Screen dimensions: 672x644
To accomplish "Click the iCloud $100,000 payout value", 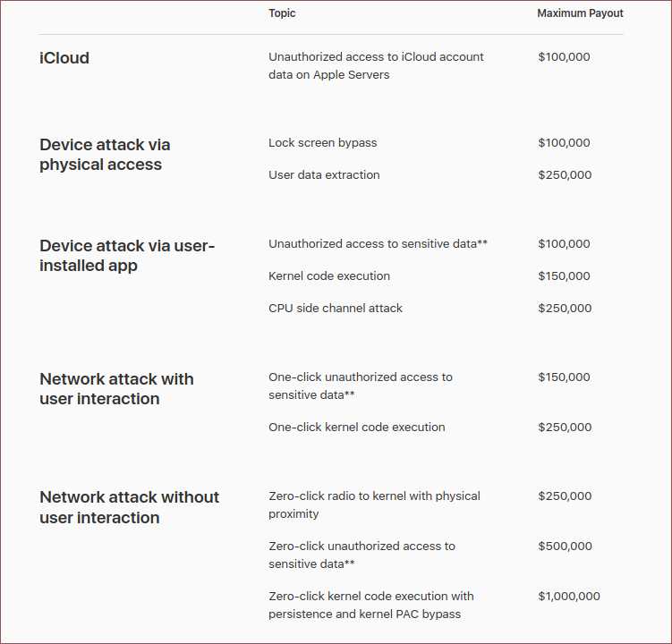I will coord(564,57).
